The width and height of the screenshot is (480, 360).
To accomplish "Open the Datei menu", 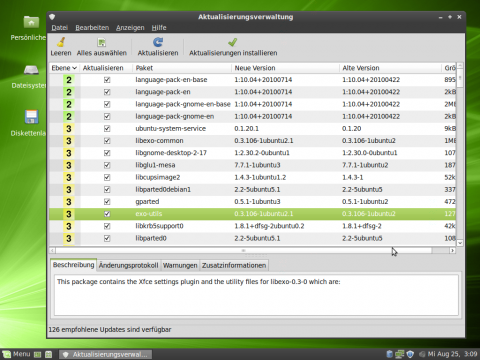I will (60, 28).
